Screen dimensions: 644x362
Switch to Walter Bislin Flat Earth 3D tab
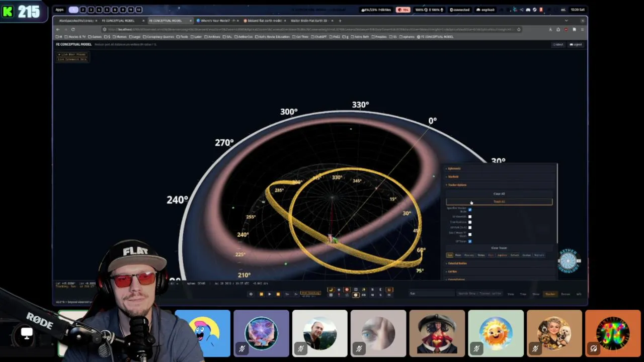(310, 21)
